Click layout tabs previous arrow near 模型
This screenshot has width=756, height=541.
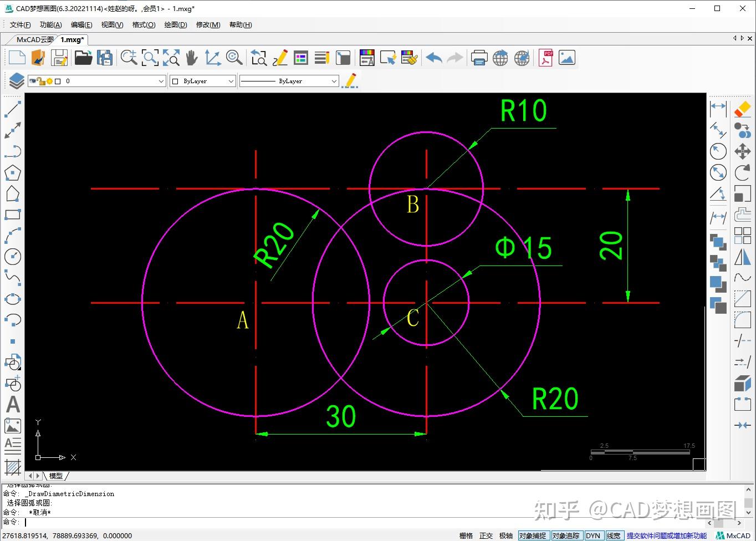pyautogui.click(x=30, y=476)
